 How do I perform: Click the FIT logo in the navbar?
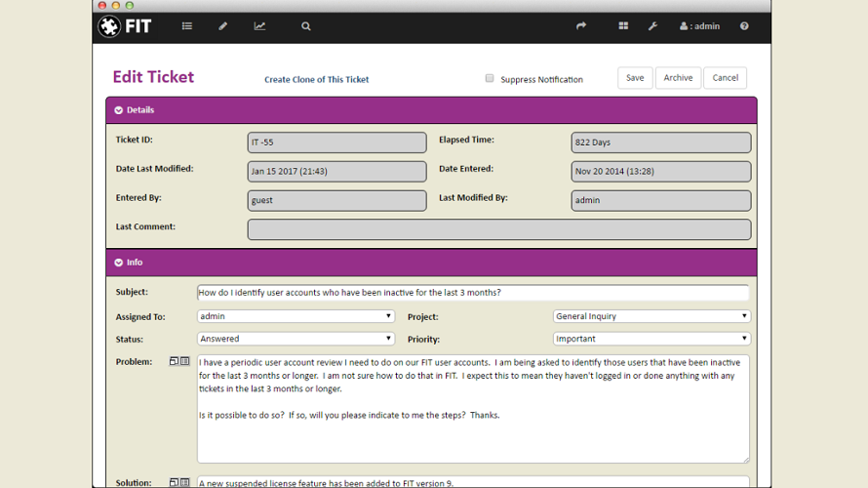[125, 26]
